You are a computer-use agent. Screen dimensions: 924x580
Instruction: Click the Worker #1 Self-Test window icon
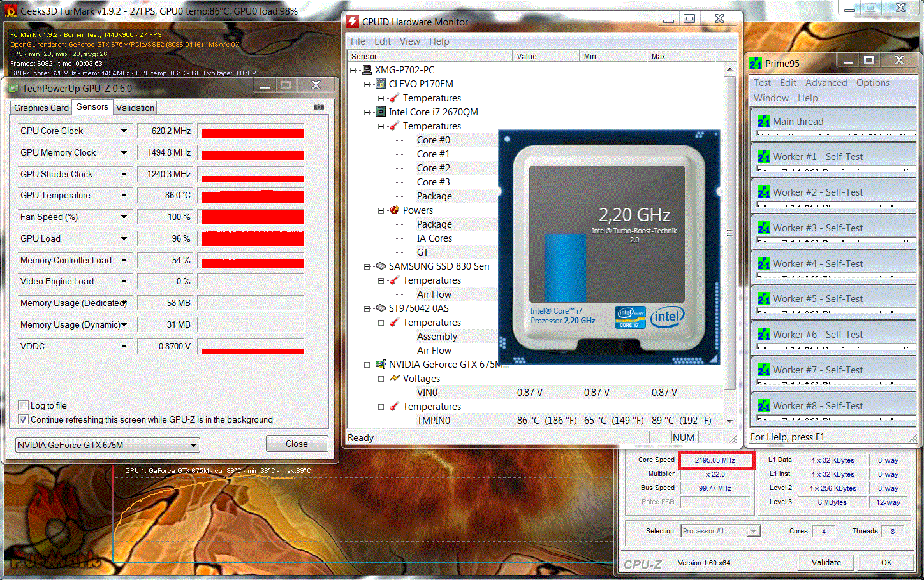[764, 156]
